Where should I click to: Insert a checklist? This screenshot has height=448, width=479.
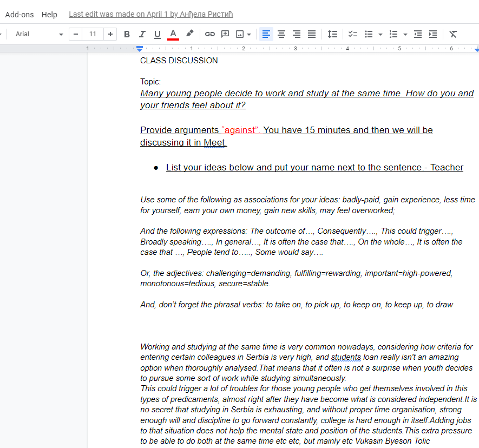353,34
